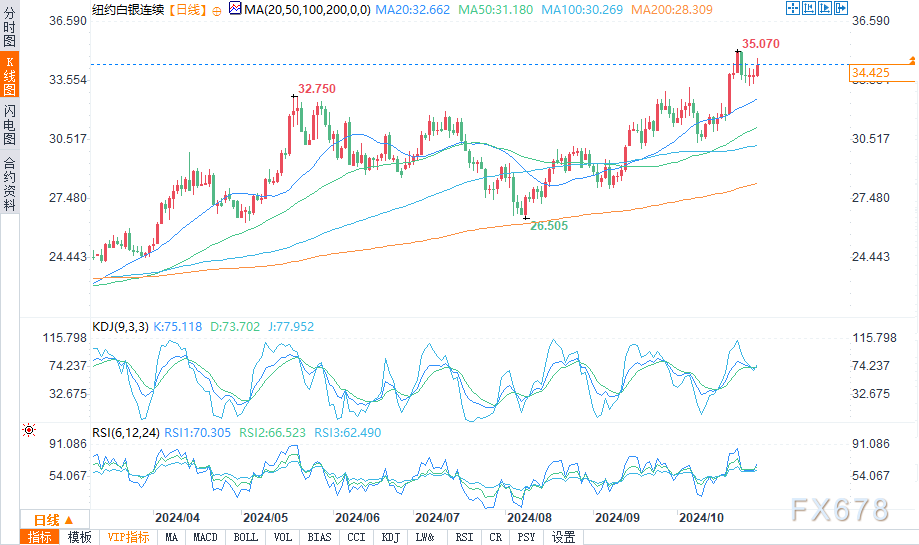This screenshot has width=919, height=545.
Task: Click the MA20:32.662 value
Action: pos(413,9)
